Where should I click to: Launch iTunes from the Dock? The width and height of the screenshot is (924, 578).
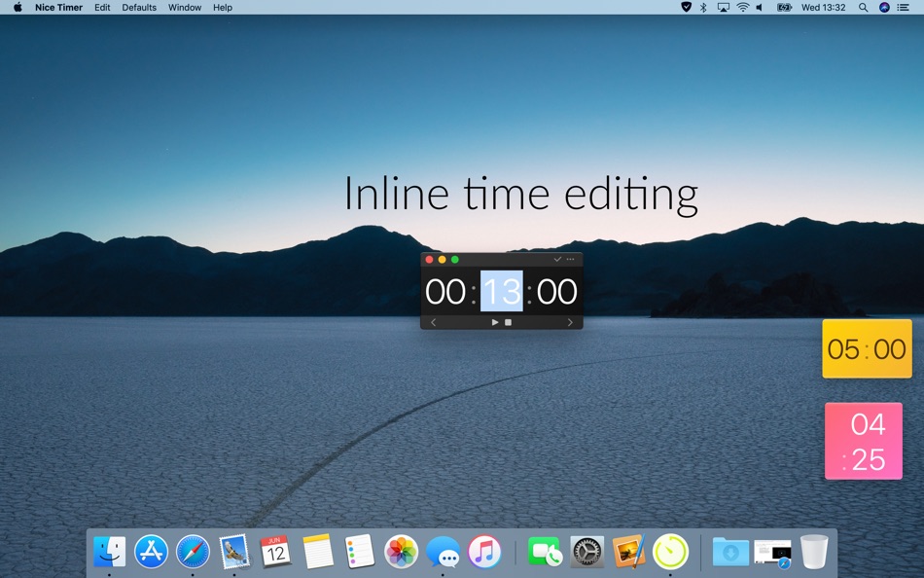tap(484, 552)
